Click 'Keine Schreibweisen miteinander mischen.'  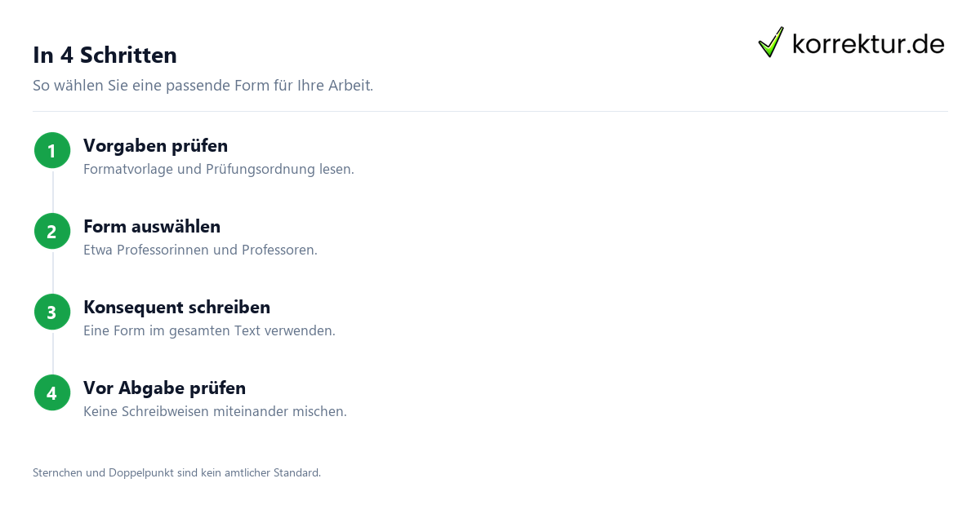tap(215, 411)
